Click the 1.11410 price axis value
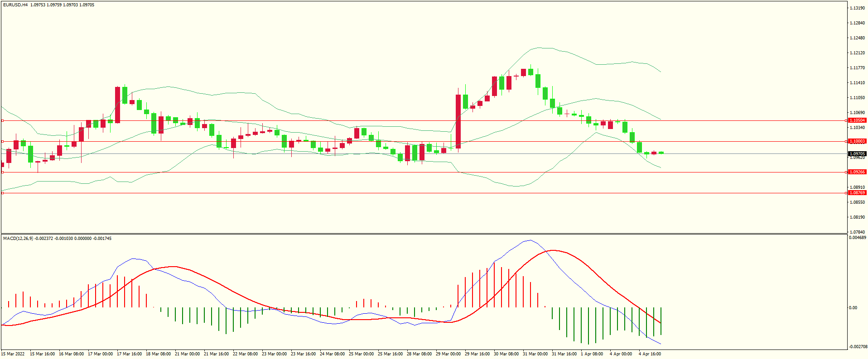 coord(857,83)
